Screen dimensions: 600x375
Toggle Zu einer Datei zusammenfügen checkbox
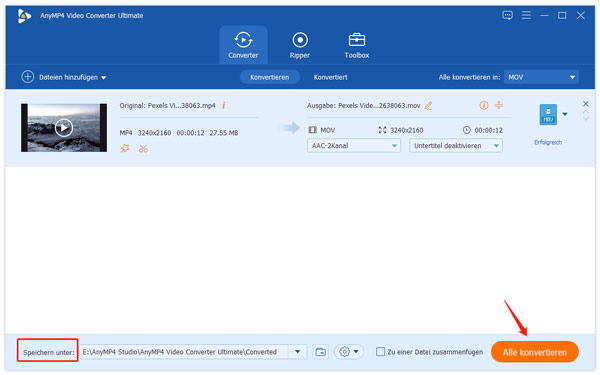click(x=380, y=352)
